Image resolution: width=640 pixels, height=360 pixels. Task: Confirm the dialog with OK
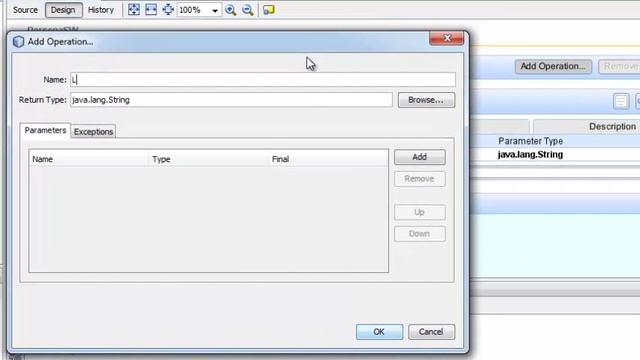pyautogui.click(x=379, y=332)
